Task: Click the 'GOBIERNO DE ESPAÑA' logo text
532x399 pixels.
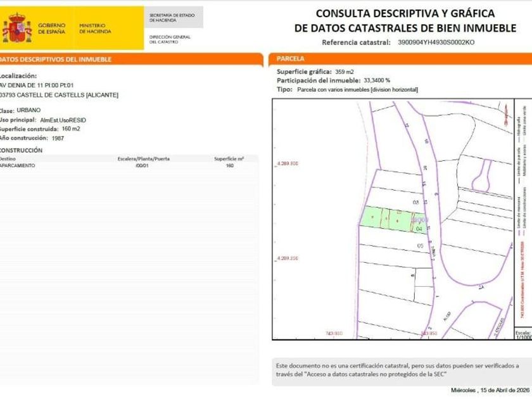Action: tap(51, 28)
